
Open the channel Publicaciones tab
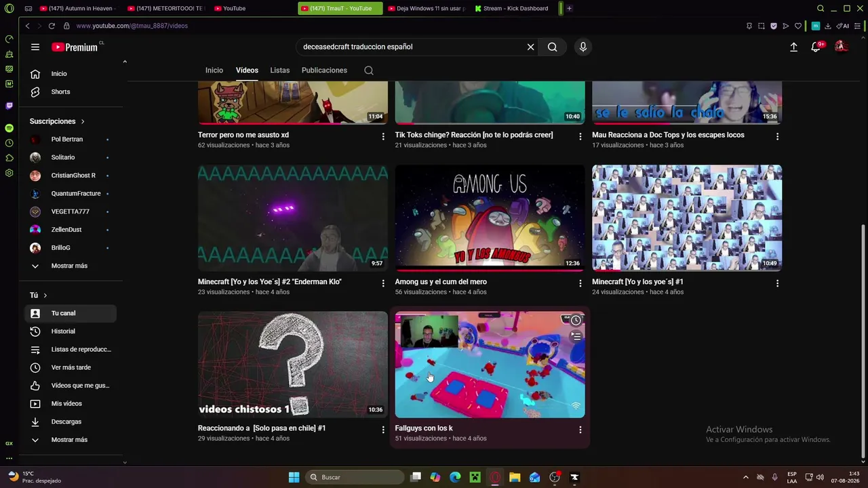click(x=324, y=70)
